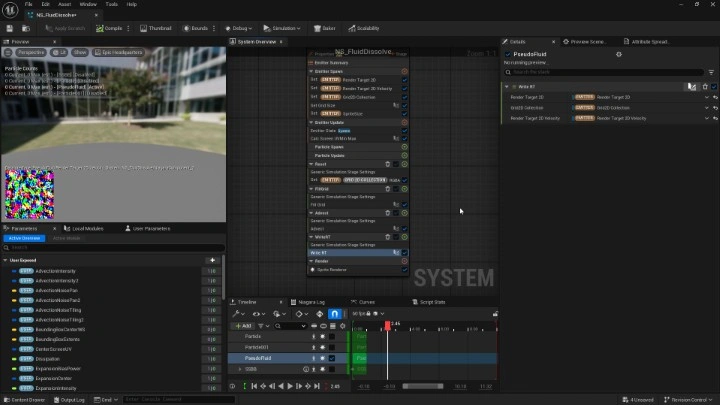720x405 pixels.
Task: Click the Add button in timeline
Action: point(243,325)
